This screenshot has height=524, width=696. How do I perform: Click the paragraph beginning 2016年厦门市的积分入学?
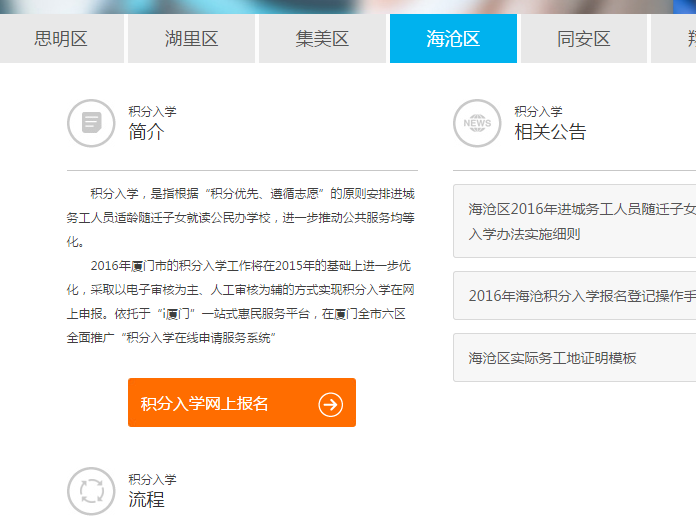pyautogui.click(x=240, y=302)
